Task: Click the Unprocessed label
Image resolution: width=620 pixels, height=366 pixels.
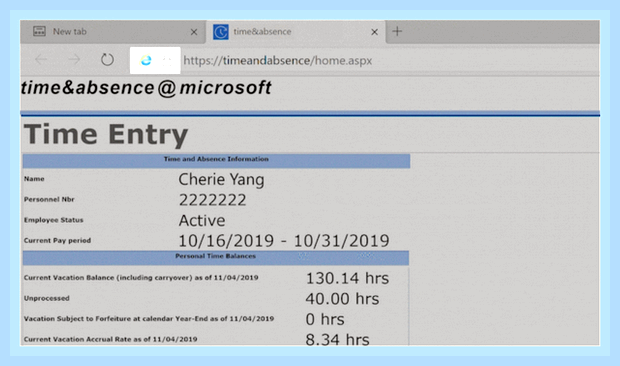Action: [x=47, y=298]
